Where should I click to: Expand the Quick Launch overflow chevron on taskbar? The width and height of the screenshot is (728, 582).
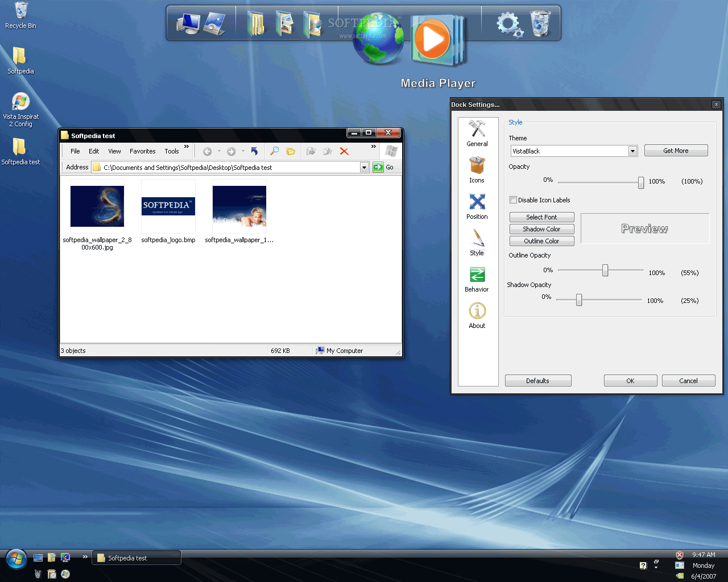click(x=85, y=556)
